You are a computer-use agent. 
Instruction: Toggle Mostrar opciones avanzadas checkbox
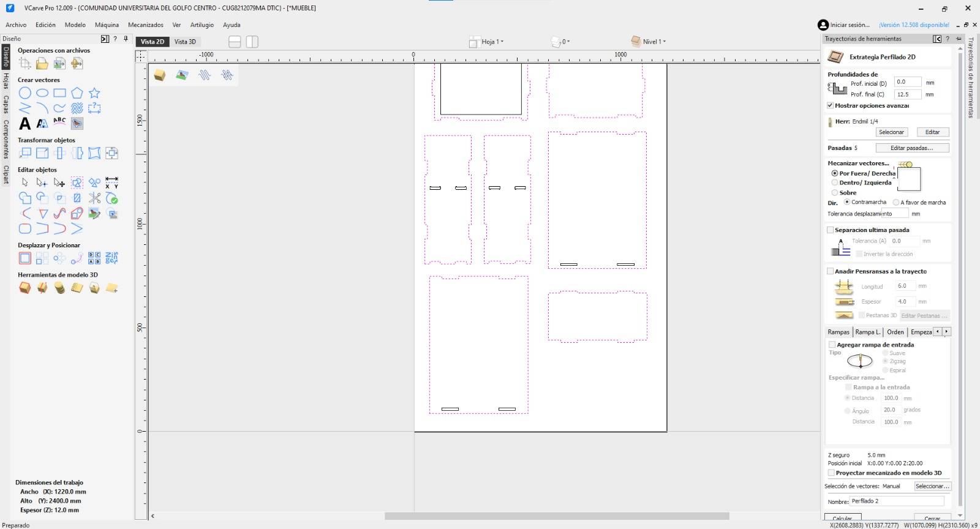point(831,105)
